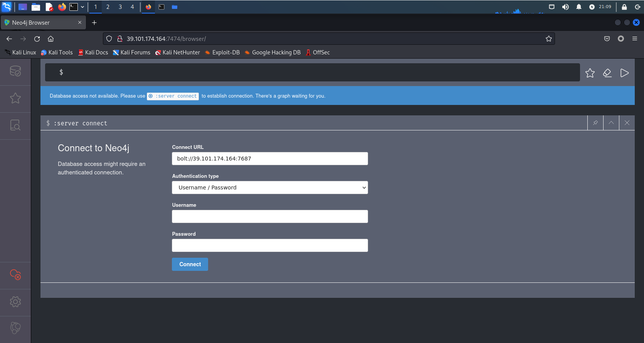Screen dimensions: 644x343
Task: Open the cloud sync sidebar panel
Action: 15,275
